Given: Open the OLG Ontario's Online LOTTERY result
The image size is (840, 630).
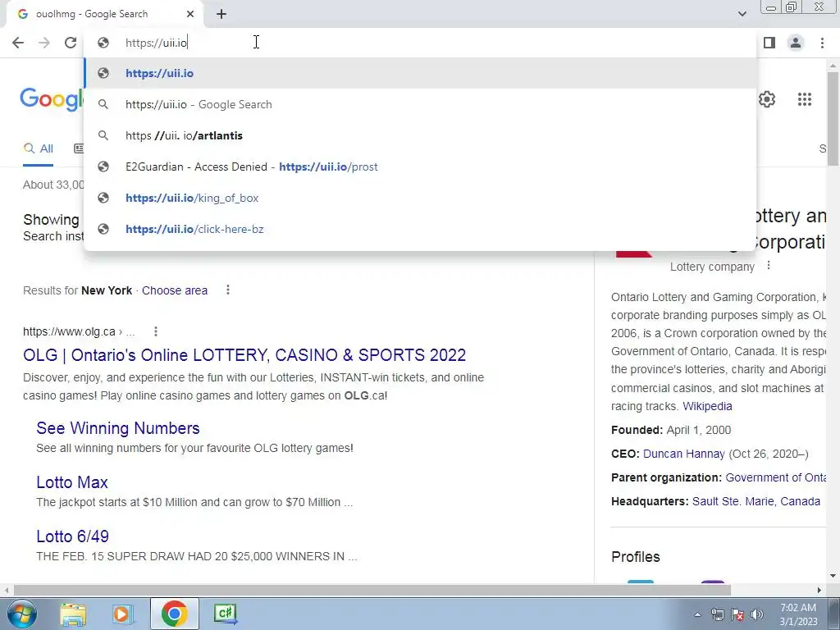Looking at the screenshot, I should [x=244, y=354].
